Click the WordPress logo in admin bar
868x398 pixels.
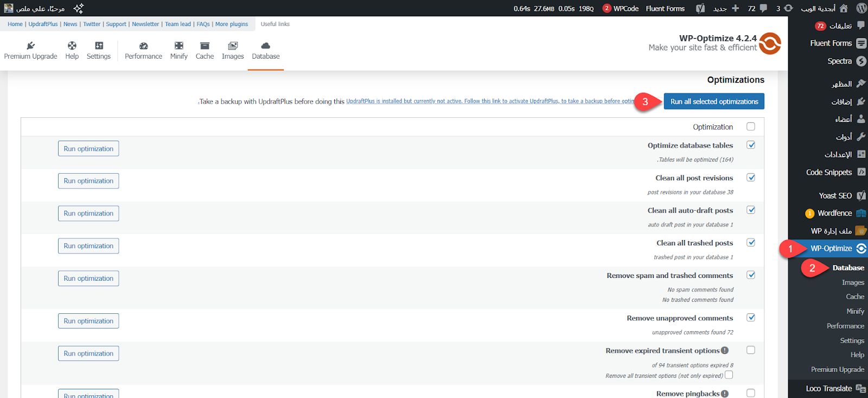coord(861,8)
